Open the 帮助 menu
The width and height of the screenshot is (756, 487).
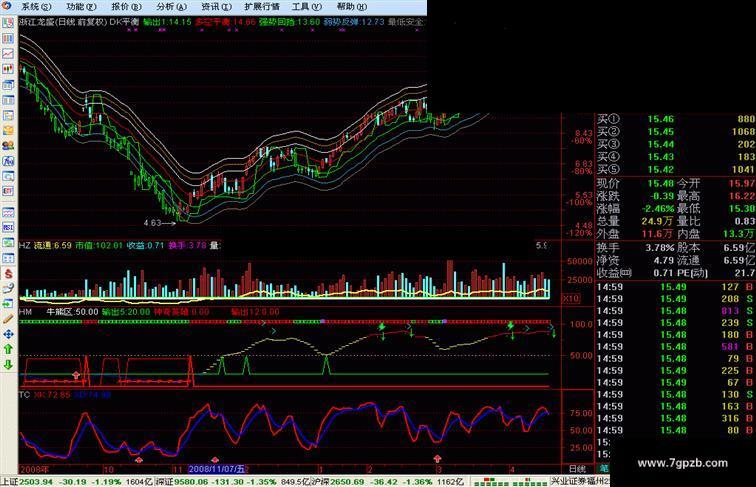click(352, 7)
